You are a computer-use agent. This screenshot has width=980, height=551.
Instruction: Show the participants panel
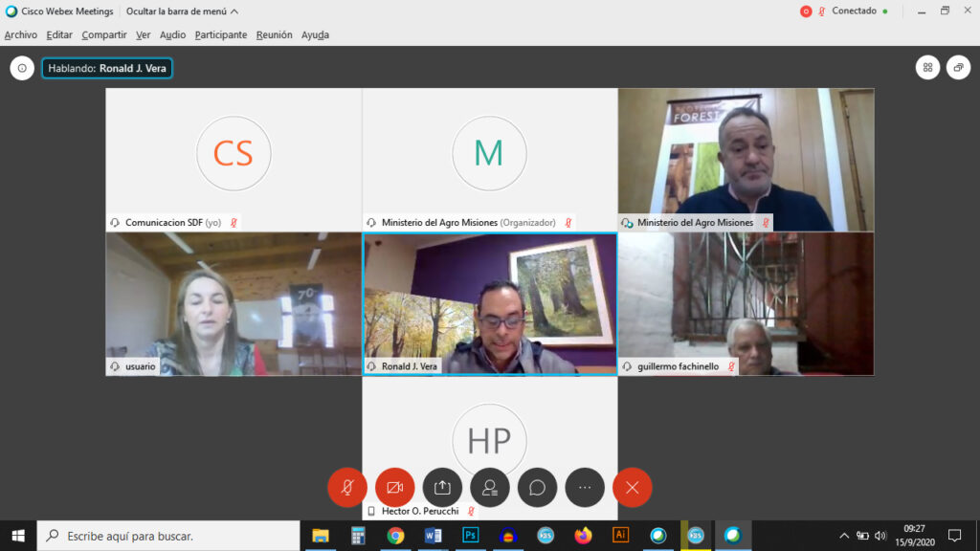[490, 487]
